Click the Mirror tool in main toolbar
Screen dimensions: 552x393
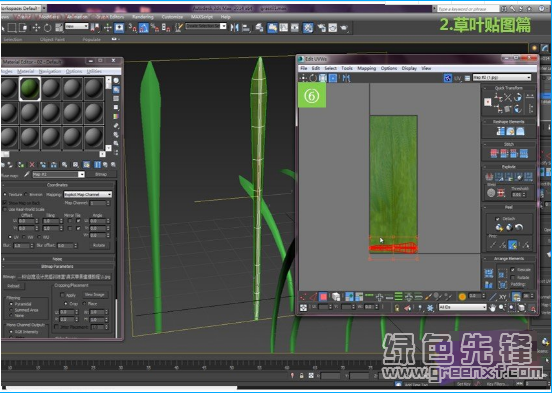tap(234, 27)
